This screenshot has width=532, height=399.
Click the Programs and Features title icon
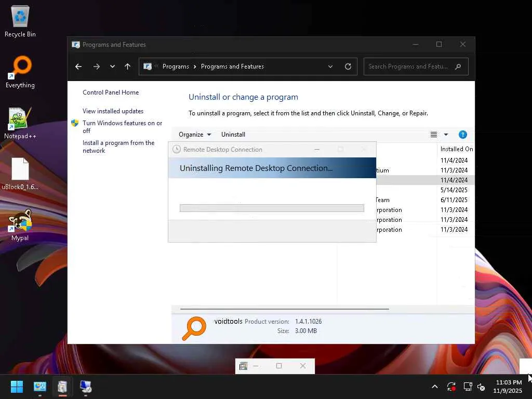[76, 45]
